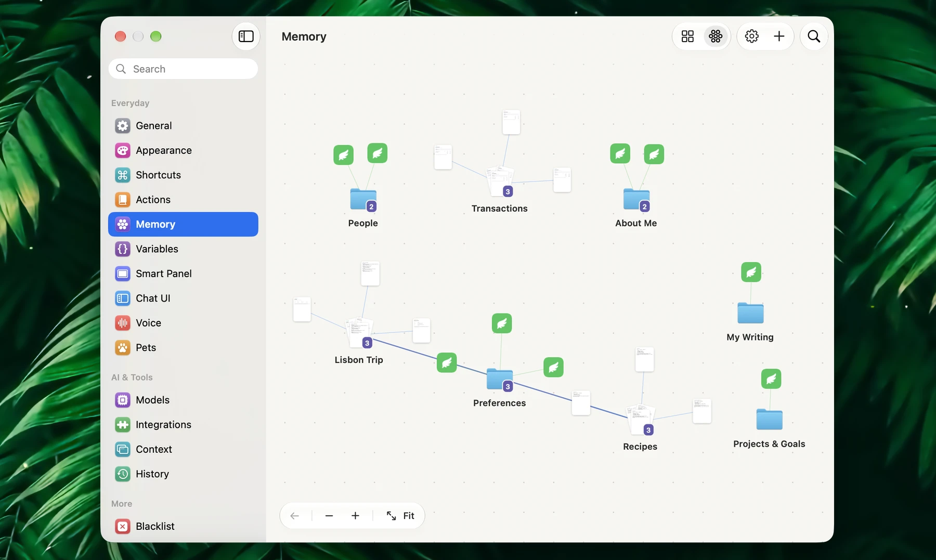
Task: Zoom in the graph with plus
Action: click(x=355, y=516)
